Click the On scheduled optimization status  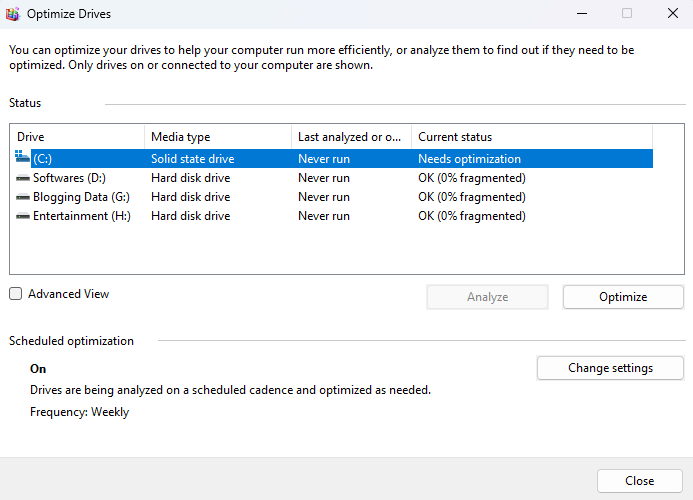click(x=38, y=369)
